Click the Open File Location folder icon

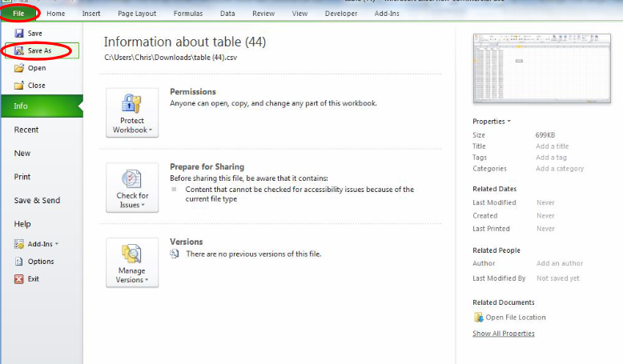[478, 318]
